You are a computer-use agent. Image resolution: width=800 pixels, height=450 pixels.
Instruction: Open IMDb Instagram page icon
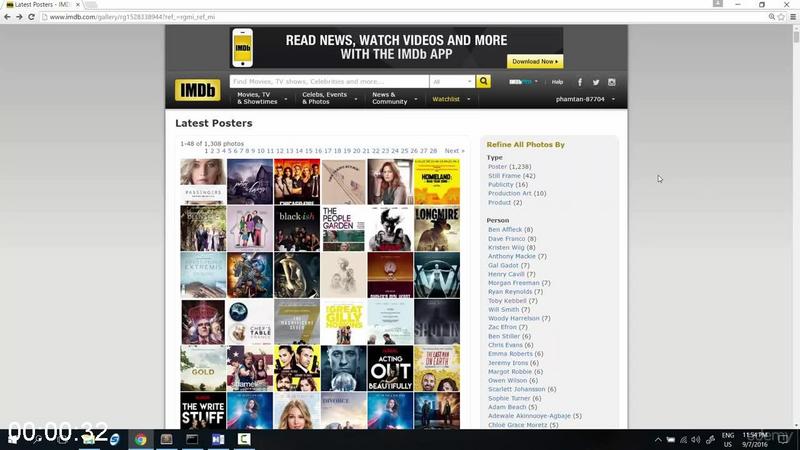click(611, 82)
